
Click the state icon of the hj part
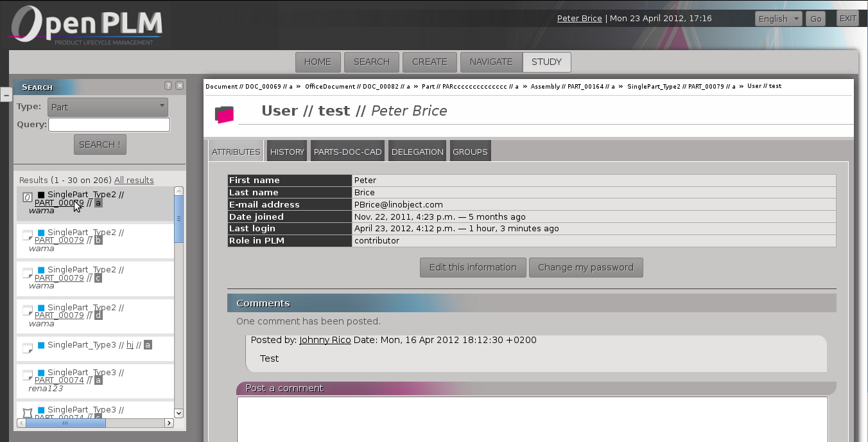point(28,348)
